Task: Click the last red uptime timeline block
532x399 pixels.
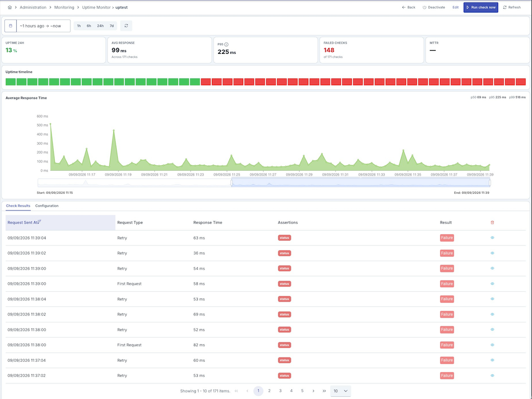Action: click(x=521, y=81)
